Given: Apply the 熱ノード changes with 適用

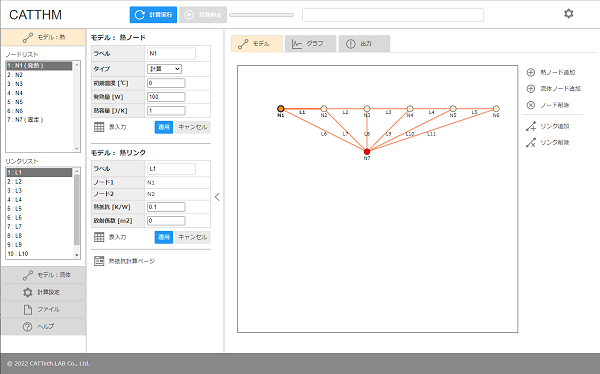Looking at the screenshot, I should pos(164,127).
